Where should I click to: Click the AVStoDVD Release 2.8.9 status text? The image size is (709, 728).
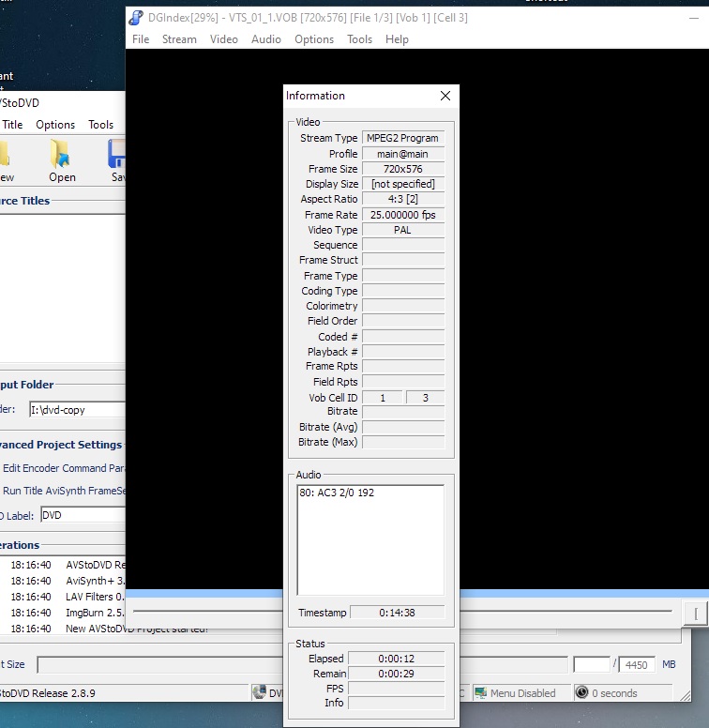pyautogui.click(x=48, y=693)
